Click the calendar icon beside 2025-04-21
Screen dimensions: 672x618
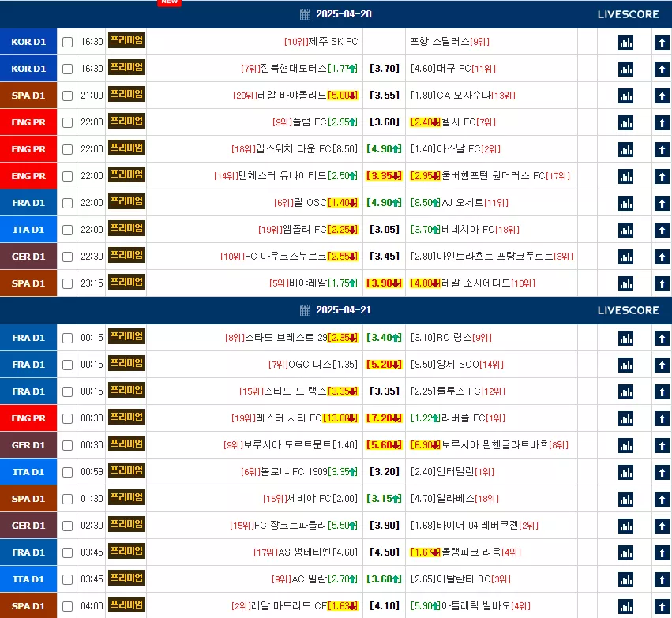coord(305,310)
